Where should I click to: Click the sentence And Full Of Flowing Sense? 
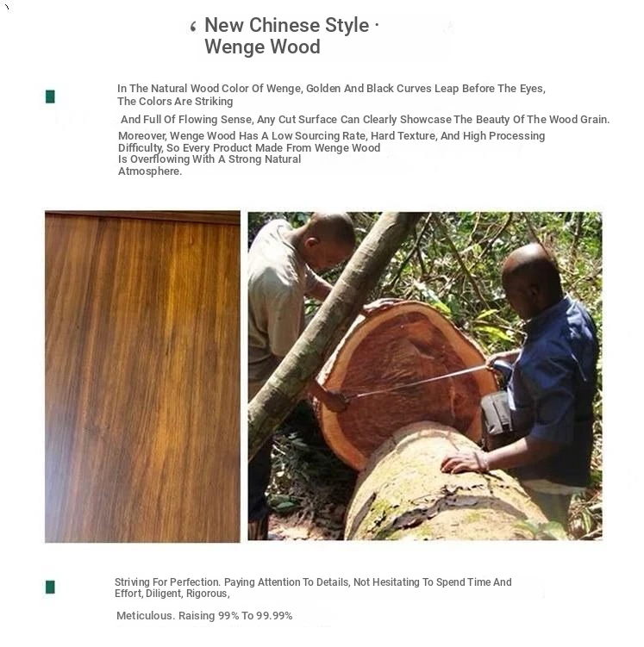365,119
